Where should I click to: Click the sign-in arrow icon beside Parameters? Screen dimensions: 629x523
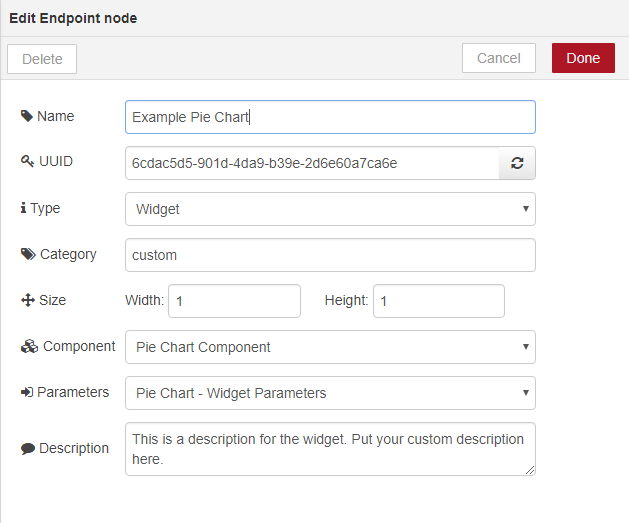click(27, 392)
